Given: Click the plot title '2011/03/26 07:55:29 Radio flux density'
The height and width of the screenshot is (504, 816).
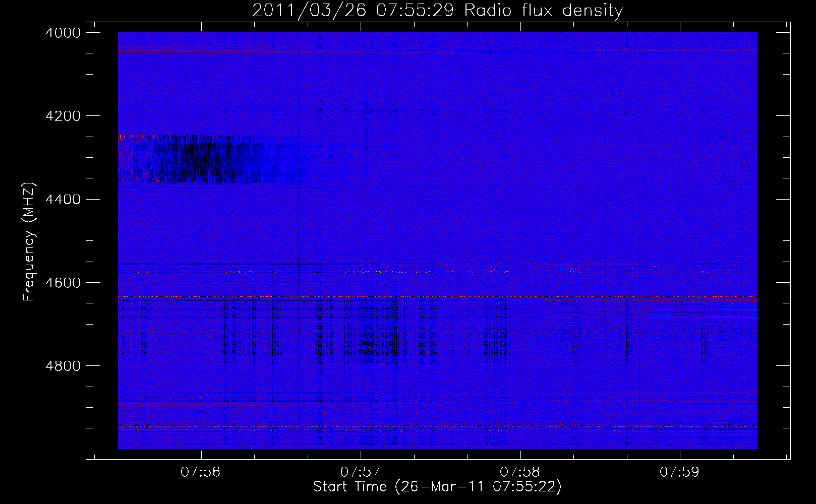Looking at the screenshot, I should (x=437, y=11).
